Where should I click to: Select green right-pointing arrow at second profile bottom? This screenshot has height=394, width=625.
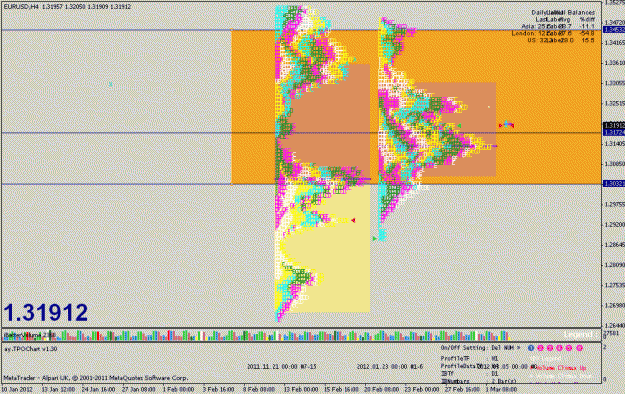(375, 238)
